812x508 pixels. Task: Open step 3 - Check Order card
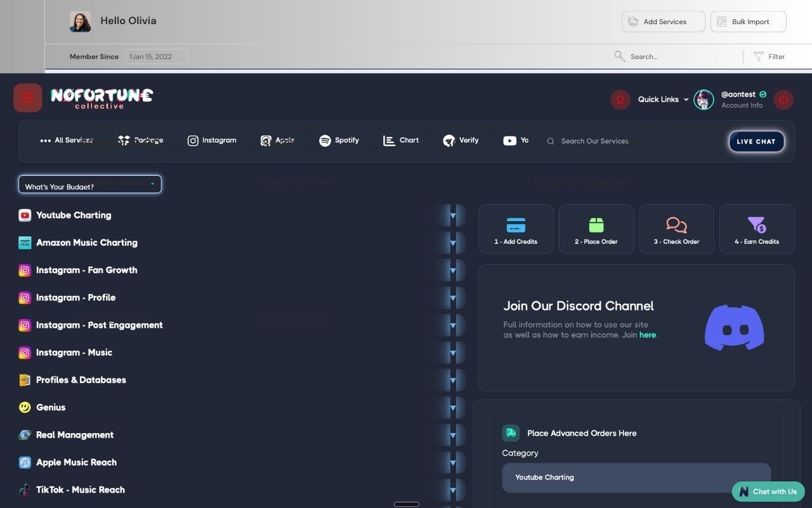point(677,229)
